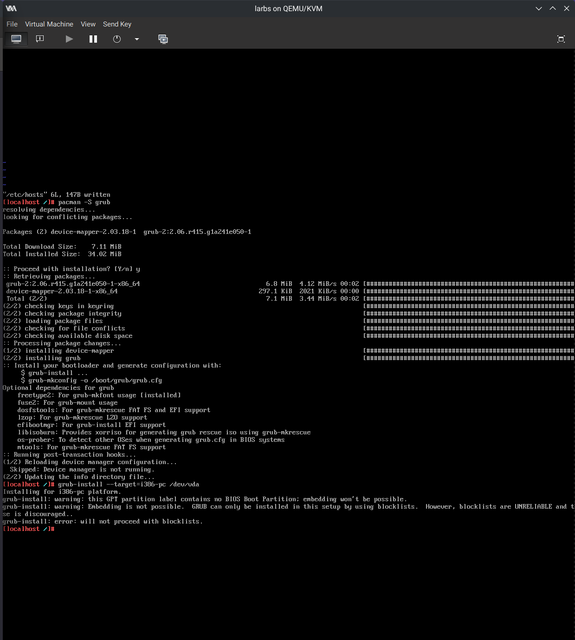Open the manage VM snapshots view
Viewport: 575px width, 640px height.
(163, 39)
